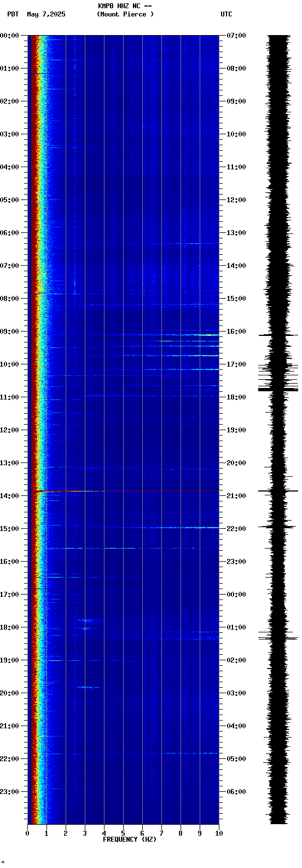Click the 22:00 UTC time label
The height and width of the screenshot is (868, 302).
point(236,529)
